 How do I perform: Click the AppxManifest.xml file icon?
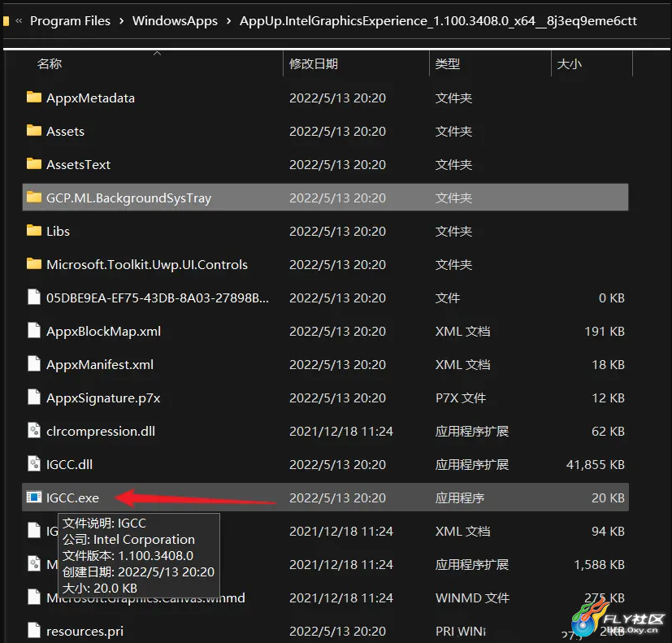pyautogui.click(x=34, y=364)
